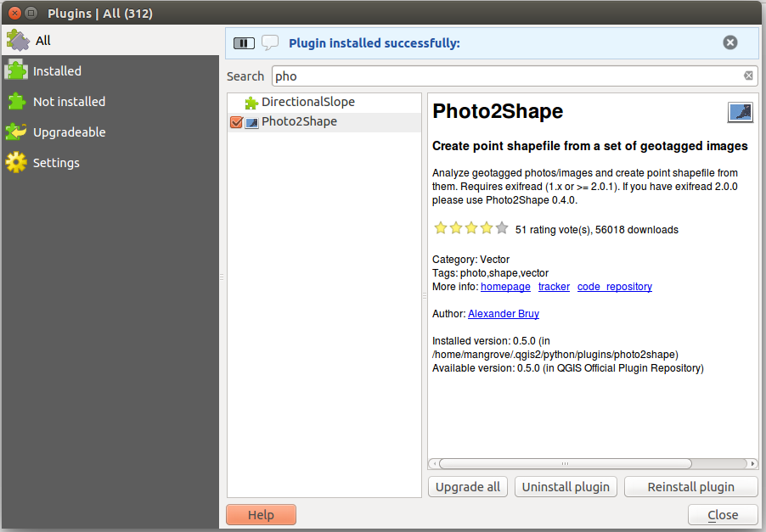Image resolution: width=766 pixels, height=532 pixels.
Task: Open the Installed plugins tab
Action: [110, 70]
